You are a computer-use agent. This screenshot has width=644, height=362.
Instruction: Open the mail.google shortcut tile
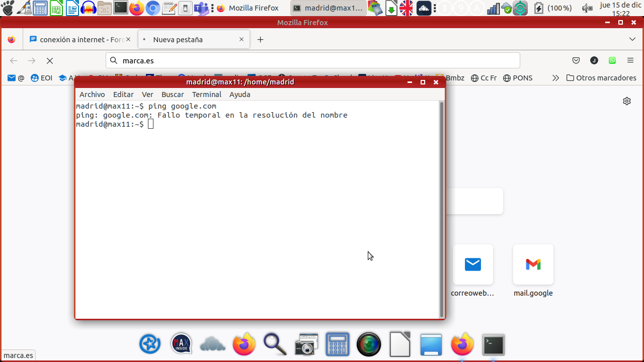click(x=533, y=264)
